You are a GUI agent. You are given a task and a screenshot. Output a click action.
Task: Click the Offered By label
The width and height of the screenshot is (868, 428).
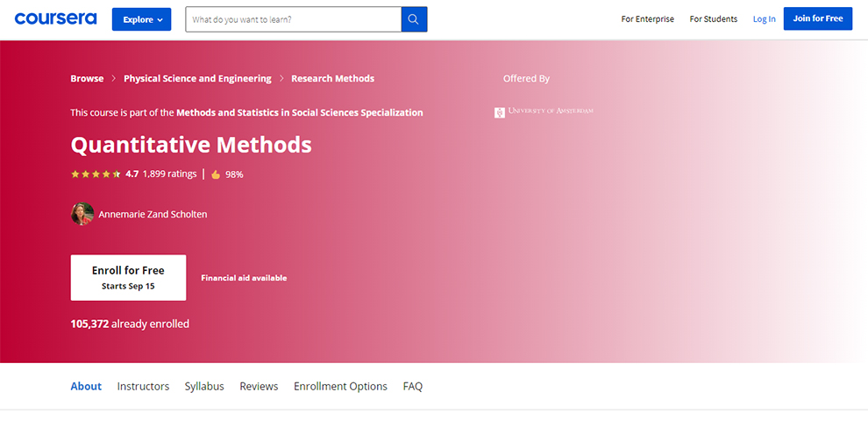click(526, 79)
